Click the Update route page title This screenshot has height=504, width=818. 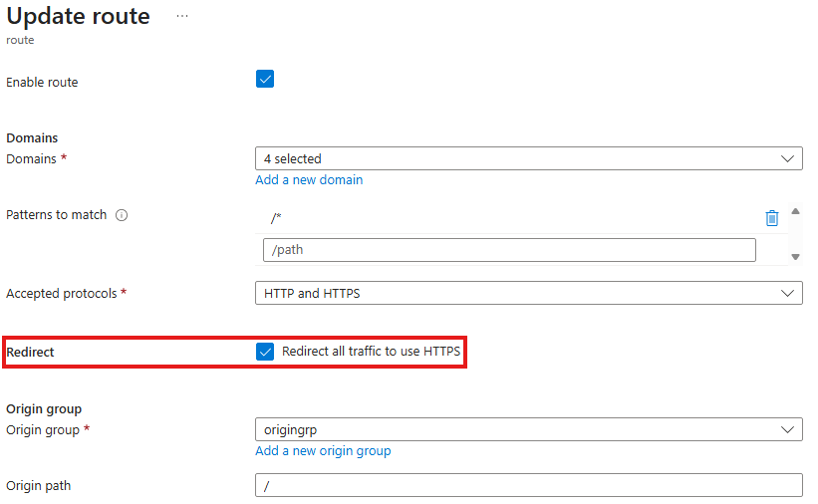tap(79, 16)
